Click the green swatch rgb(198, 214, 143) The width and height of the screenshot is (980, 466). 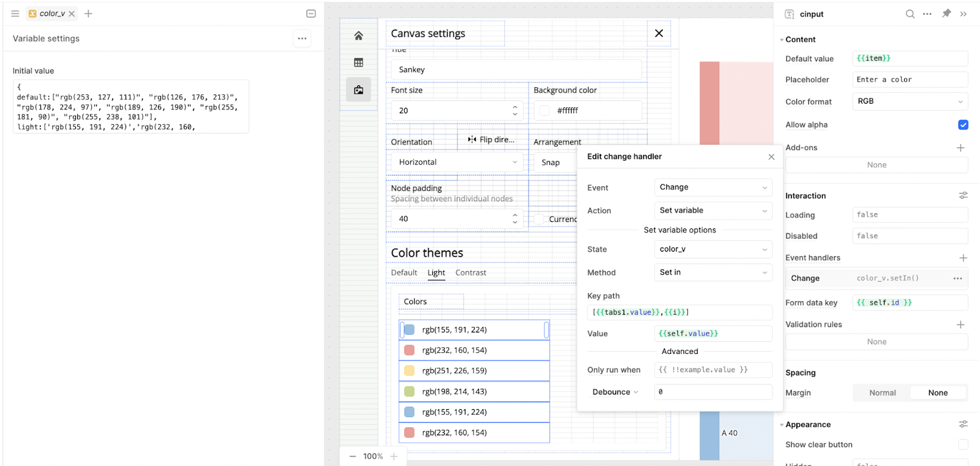[x=409, y=391]
